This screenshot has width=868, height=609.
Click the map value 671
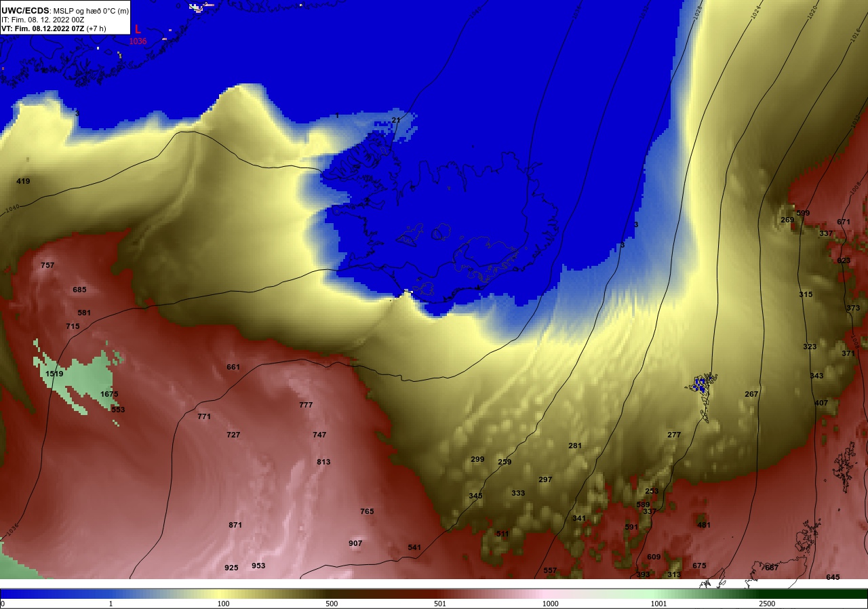(x=844, y=222)
